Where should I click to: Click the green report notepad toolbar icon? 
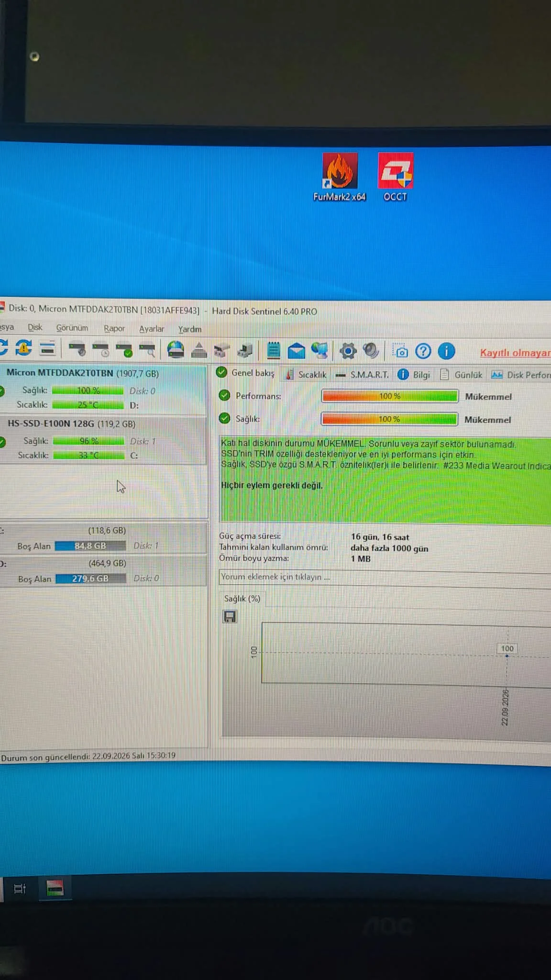click(x=273, y=350)
